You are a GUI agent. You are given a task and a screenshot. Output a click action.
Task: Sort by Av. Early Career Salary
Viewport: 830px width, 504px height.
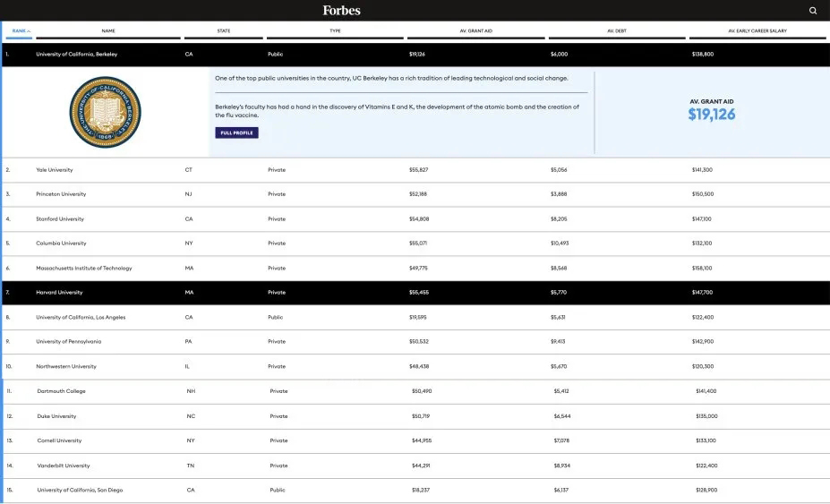pyautogui.click(x=757, y=30)
